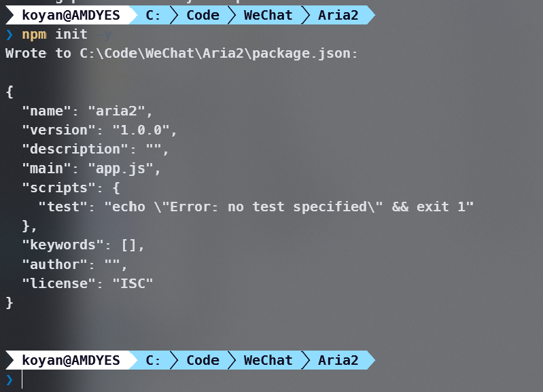Click the "license": "ISC" line

point(87,283)
